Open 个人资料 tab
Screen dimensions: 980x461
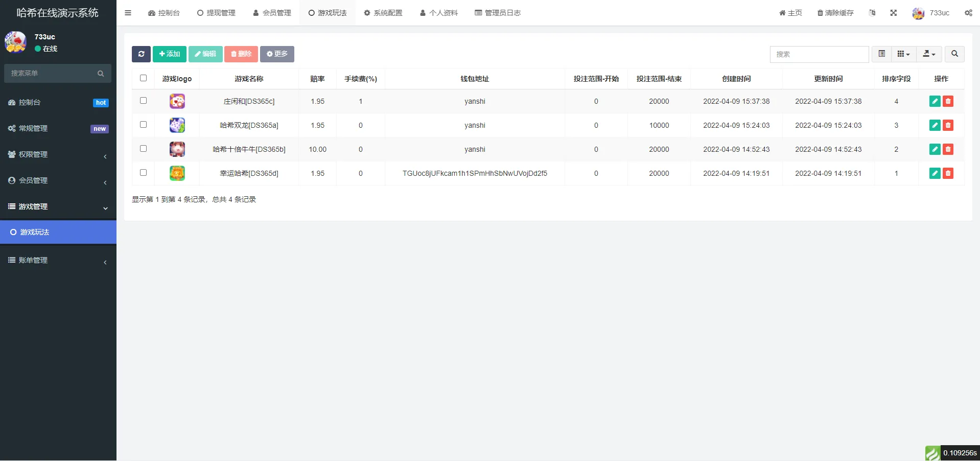pos(439,13)
